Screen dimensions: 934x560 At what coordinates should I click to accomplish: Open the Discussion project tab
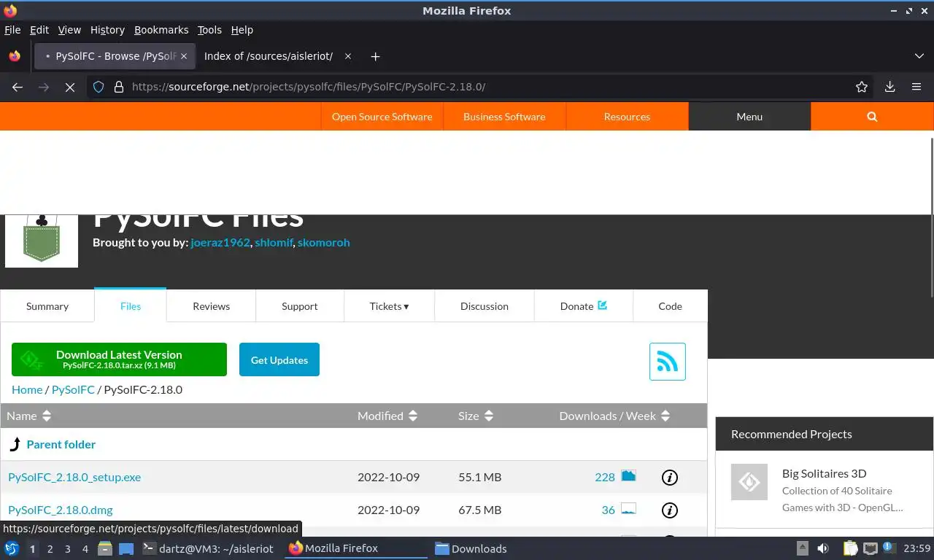pos(485,306)
